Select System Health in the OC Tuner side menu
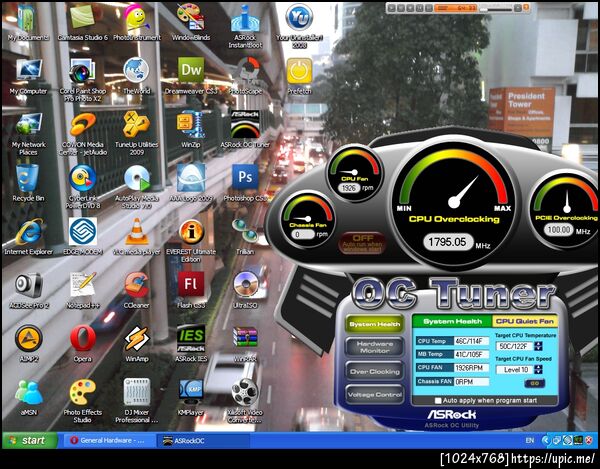This screenshot has height=469, width=600. pos(375,324)
